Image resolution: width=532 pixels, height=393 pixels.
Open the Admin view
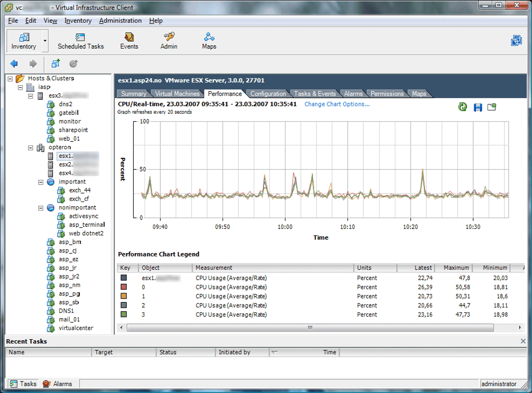point(169,41)
